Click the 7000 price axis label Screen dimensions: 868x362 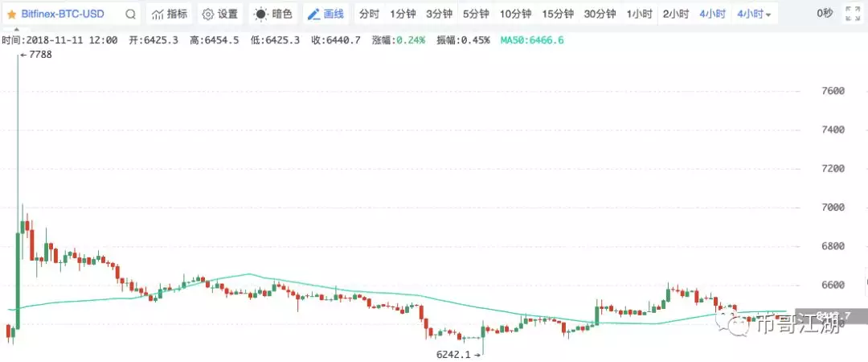point(833,208)
